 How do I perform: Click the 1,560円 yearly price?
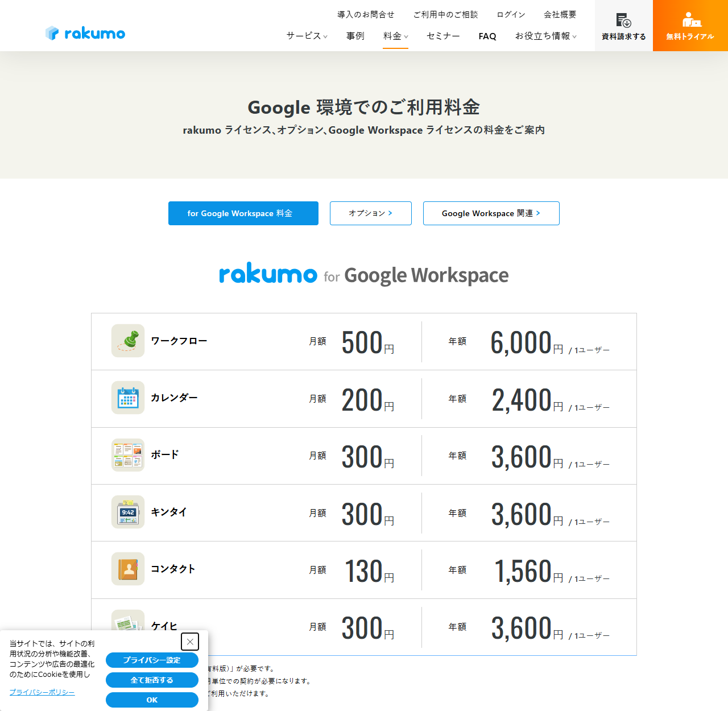click(528, 571)
